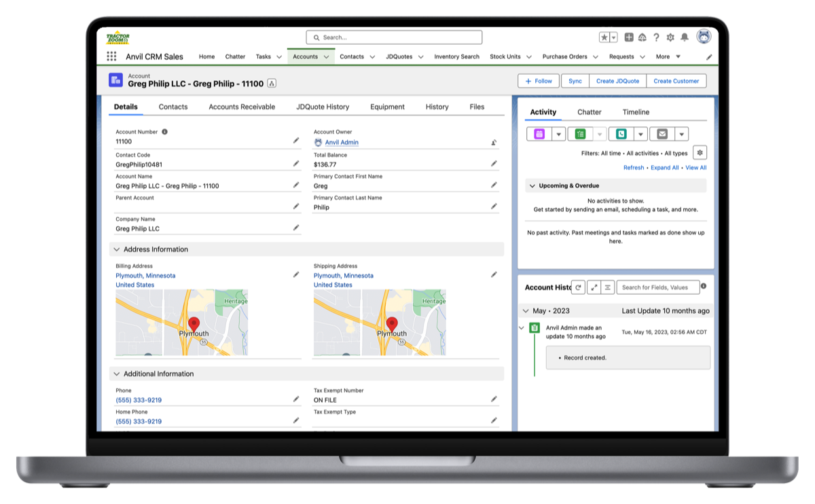The width and height of the screenshot is (815, 504).
Task: Click the pencil icon beside Total Balance
Action: tap(494, 164)
